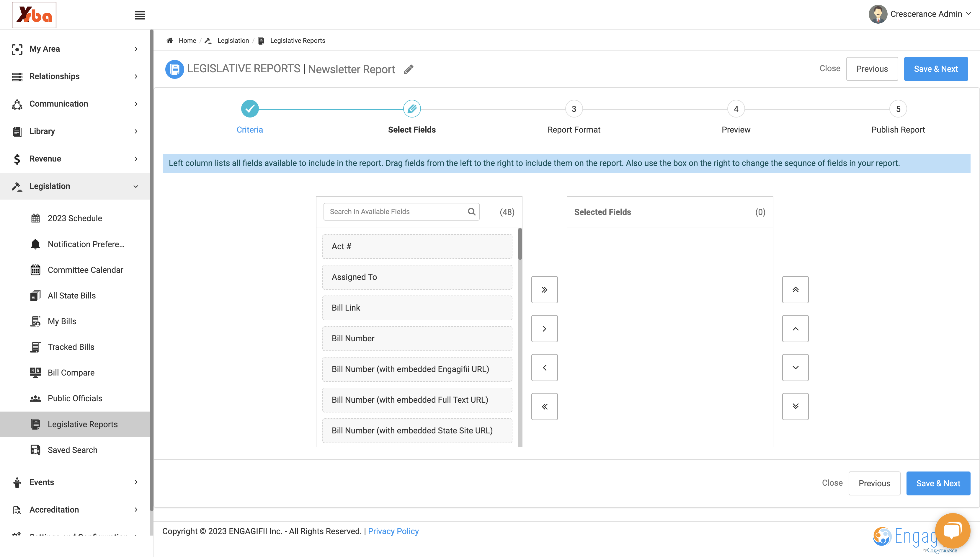Move all fields left with double arrow

click(544, 407)
